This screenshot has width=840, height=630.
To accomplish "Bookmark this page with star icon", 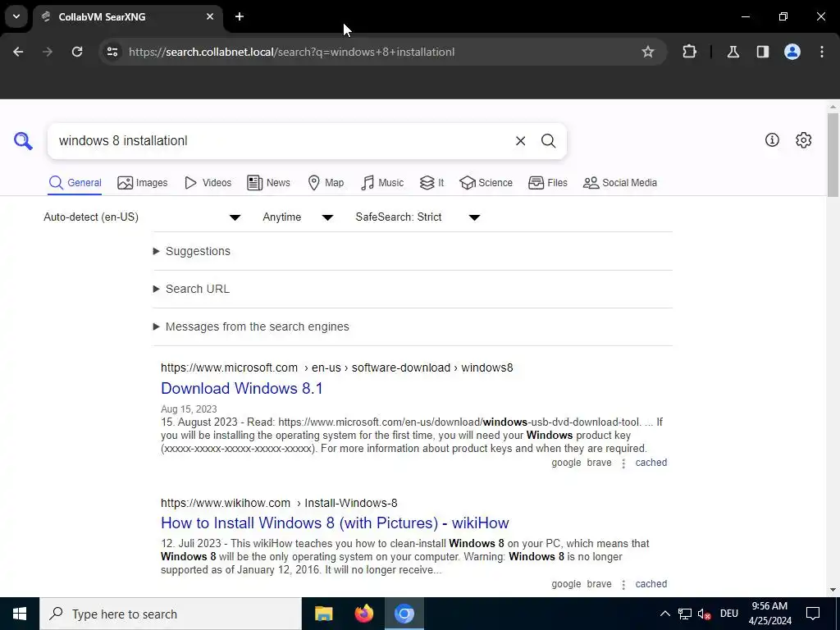I will tap(648, 52).
